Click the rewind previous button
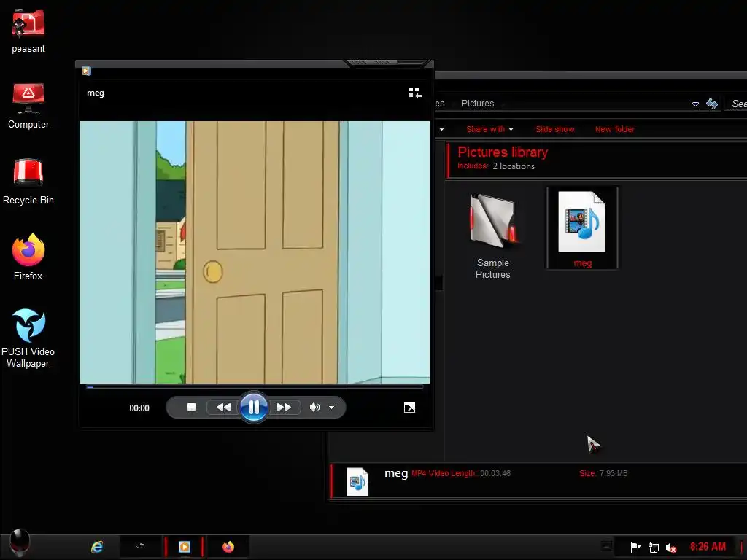This screenshot has width=747, height=560. click(223, 407)
